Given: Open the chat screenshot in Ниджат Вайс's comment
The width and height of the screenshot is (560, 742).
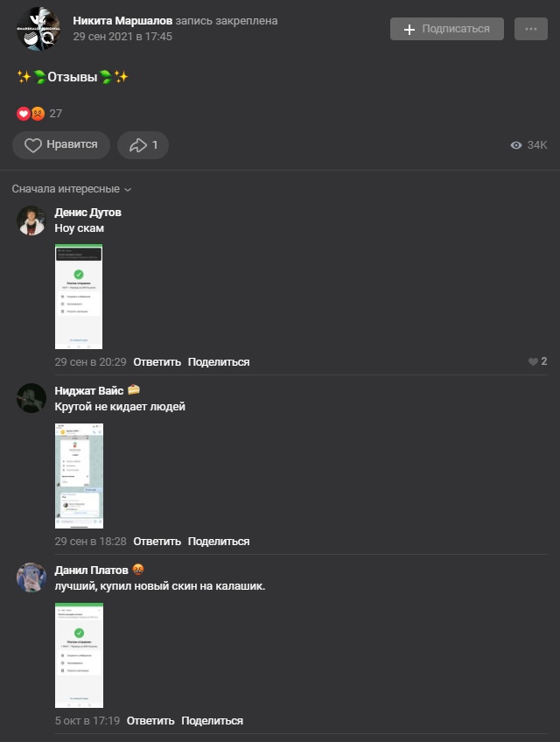Looking at the screenshot, I should click(79, 476).
